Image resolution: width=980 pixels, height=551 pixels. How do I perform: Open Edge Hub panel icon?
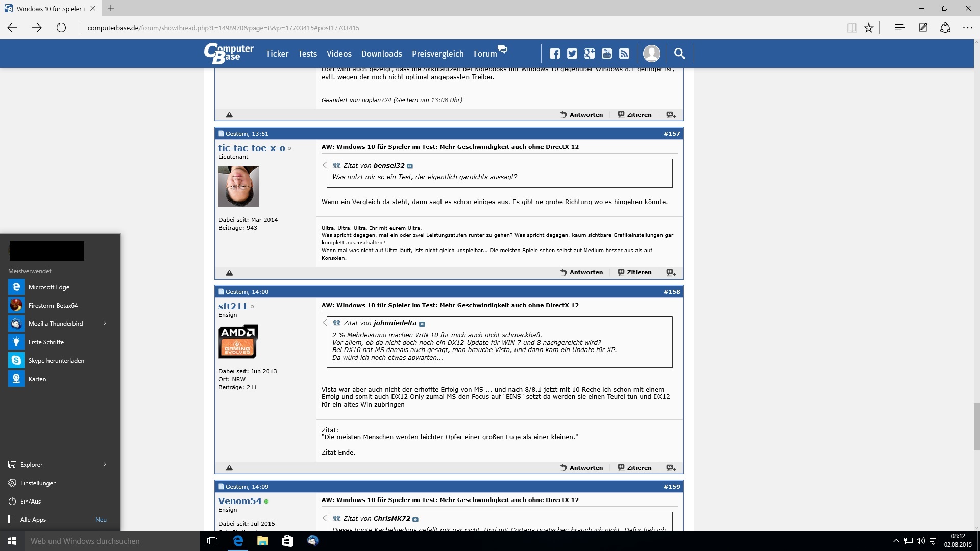click(900, 28)
